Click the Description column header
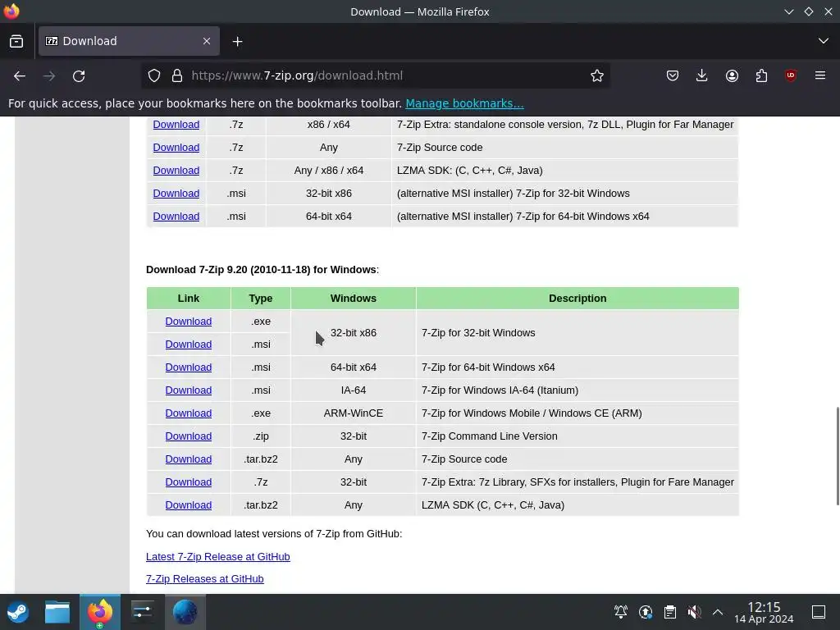This screenshot has height=630, width=840. 577,299
